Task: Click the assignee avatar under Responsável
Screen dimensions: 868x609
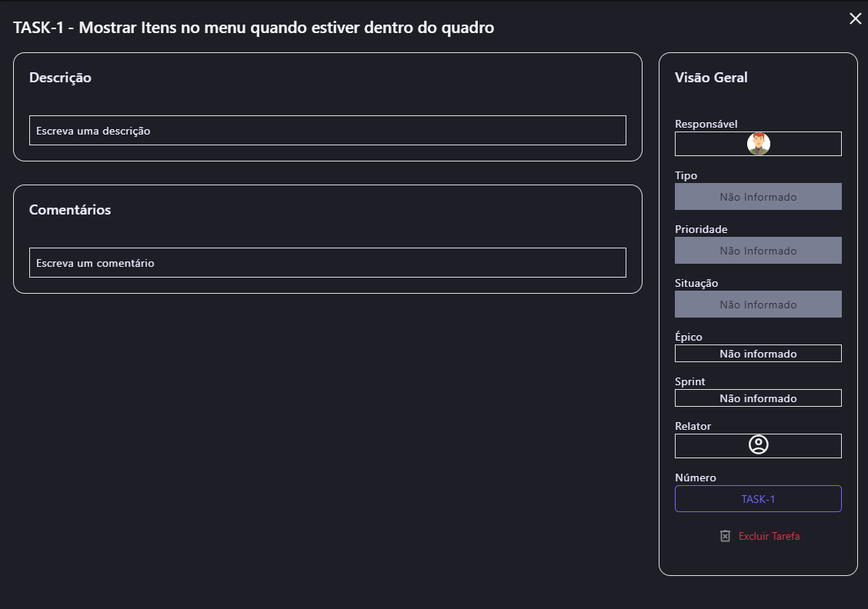Action: click(758, 144)
